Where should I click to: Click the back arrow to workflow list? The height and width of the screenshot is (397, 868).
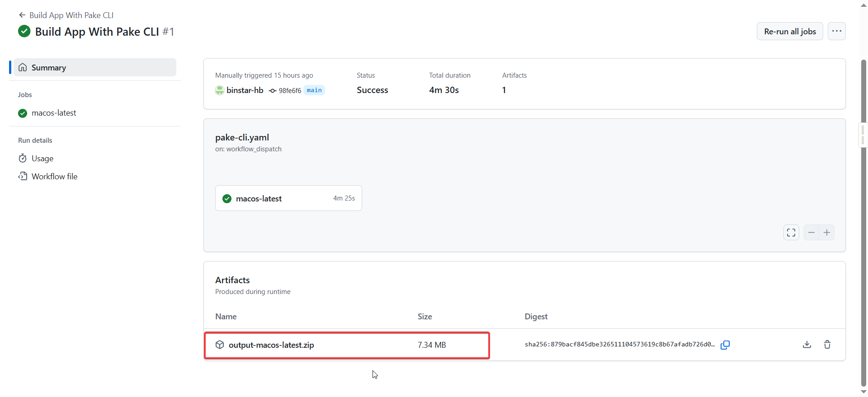[22, 15]
